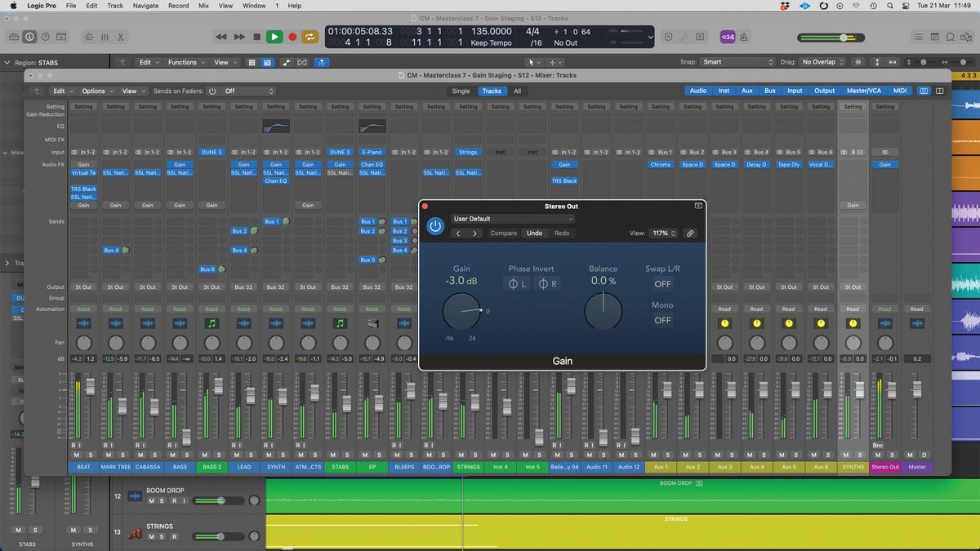Click the purple count-in icon in control bar
The image size is (980, 551).
[x=728, y=37]
